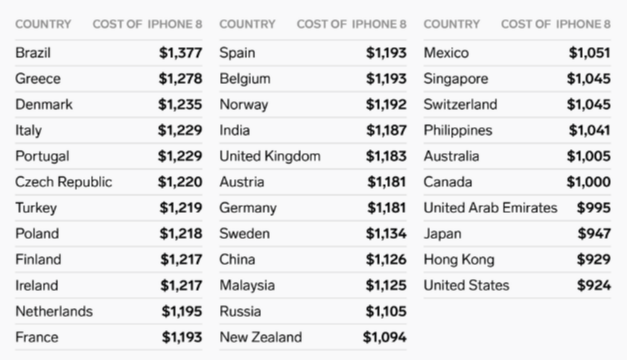The image size is (627, 360).
Task: Select the Netherlands entry
Action: coord(109,311)
